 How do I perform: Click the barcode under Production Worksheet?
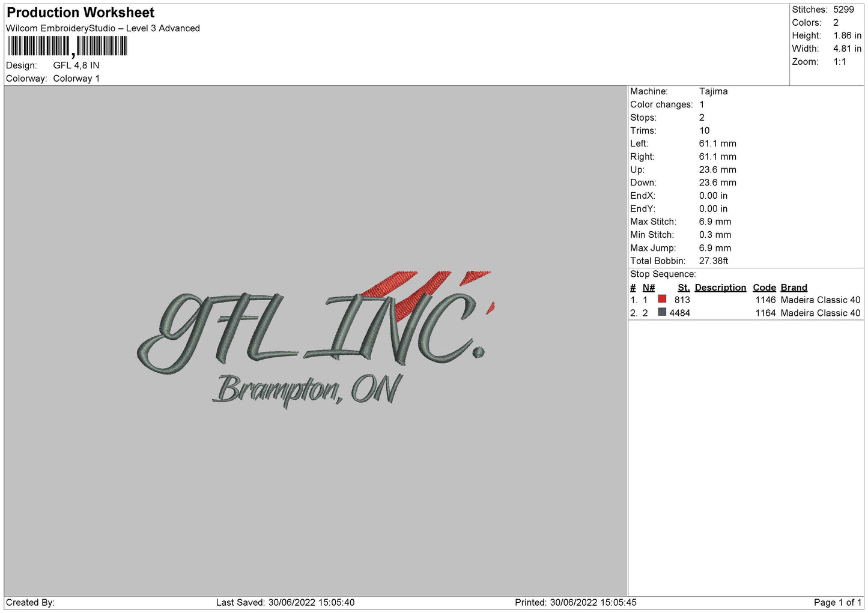click(67, 46)
